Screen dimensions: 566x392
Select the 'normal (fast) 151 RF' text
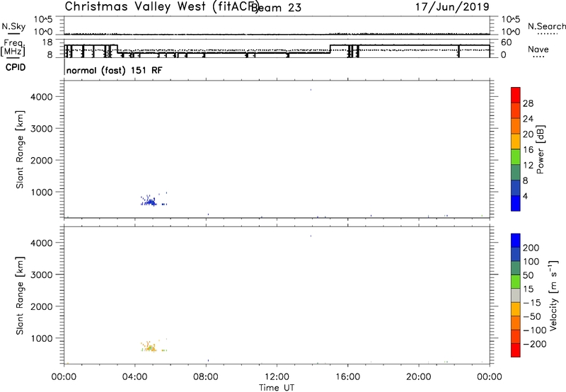click(x=115, y=70)
